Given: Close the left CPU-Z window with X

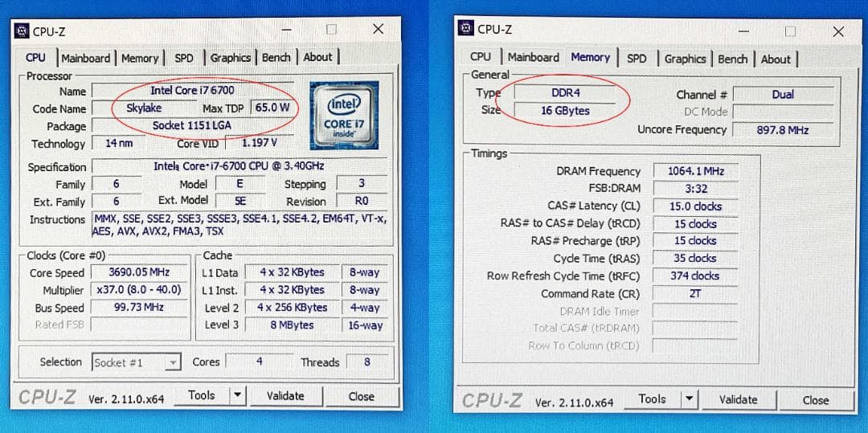Looking at the screenshot, I should coord(378,29).
